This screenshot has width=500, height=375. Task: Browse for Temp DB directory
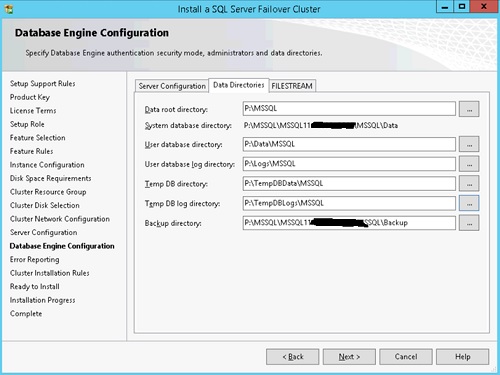469,184
